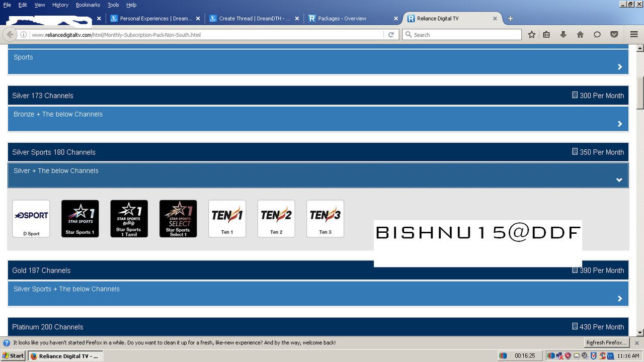Open the Ten 3 channel logo

325,219
